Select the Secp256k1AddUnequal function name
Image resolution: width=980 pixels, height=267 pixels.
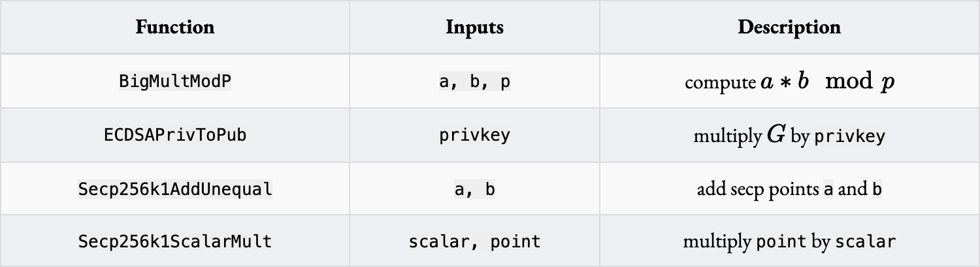pos(174,189)
